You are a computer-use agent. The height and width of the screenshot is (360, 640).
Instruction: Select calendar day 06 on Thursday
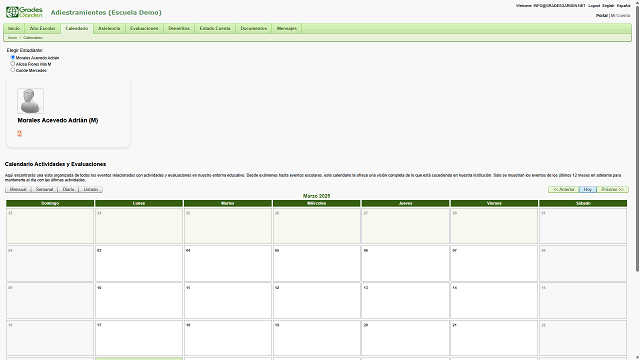405,263
